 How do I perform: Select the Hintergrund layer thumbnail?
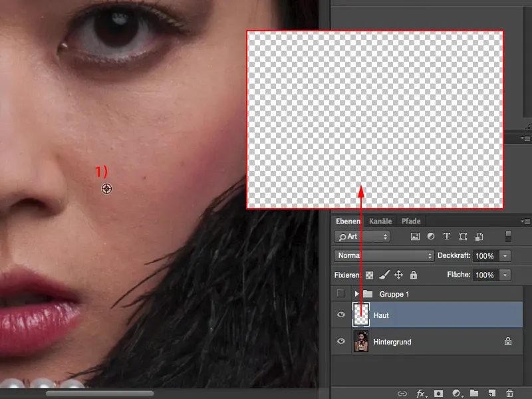[x=361, y=342]
